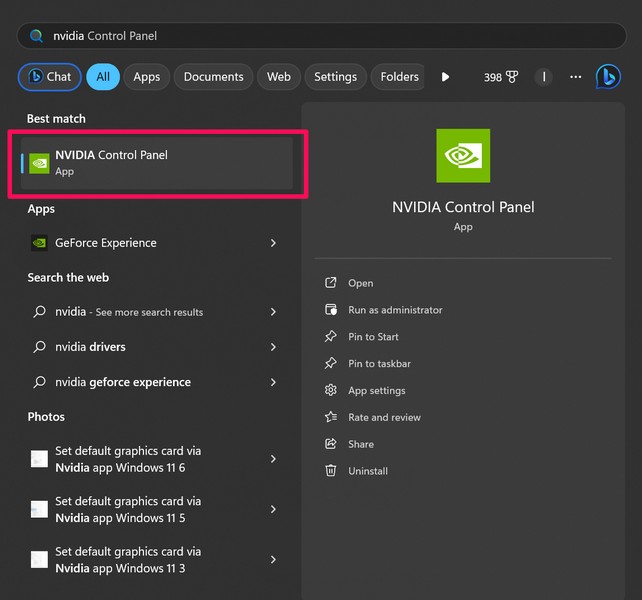The image size is (642, 600).
Task: Expand nvidia geforce experience suggestion chevron
Action: click(273, 382)
